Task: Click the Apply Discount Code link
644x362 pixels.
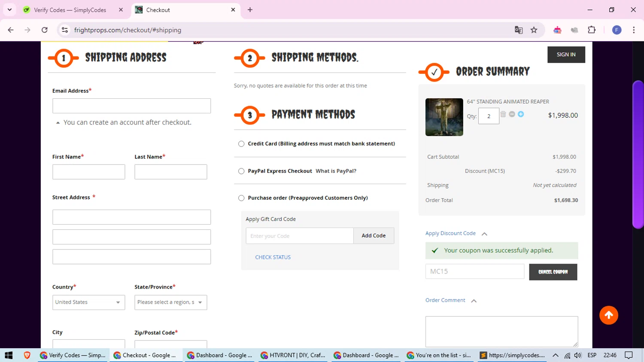Action: point(450,233)
